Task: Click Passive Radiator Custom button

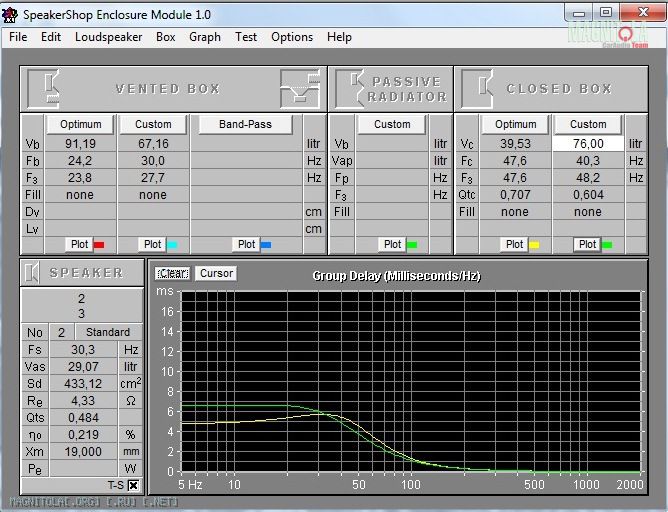Action: click(392, 124)
